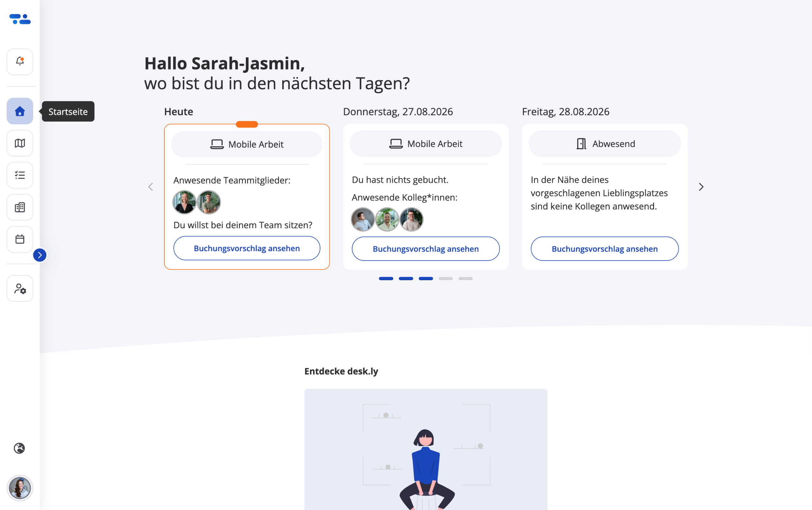The image size is (812, 510).
Task: Click the globe language icon
Action: coord(19,448)
